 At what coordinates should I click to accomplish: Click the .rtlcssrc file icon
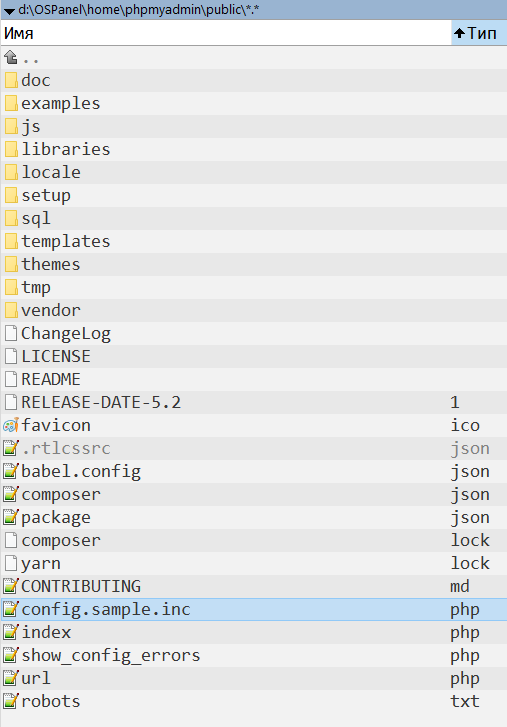pyautogui.click(x=11, y=448)
